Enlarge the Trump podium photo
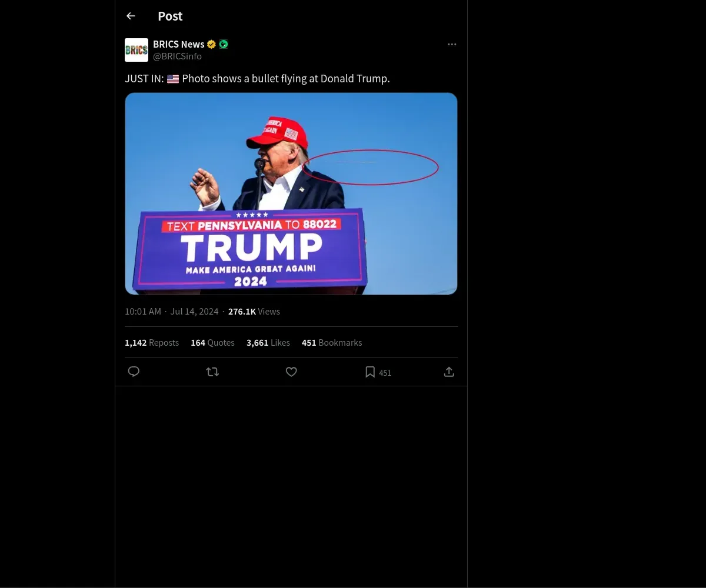The width and height of the screenshot is (706, 588). 291,193
